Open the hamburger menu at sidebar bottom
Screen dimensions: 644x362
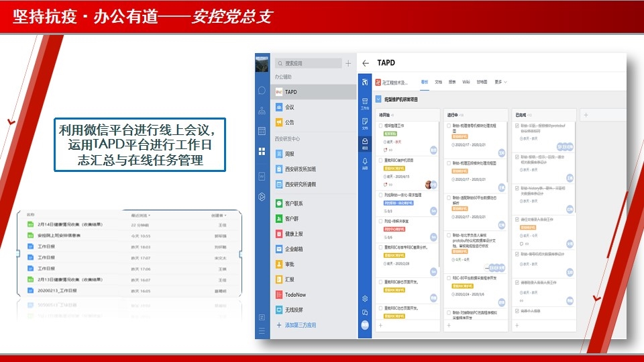(x=262, y=331)
